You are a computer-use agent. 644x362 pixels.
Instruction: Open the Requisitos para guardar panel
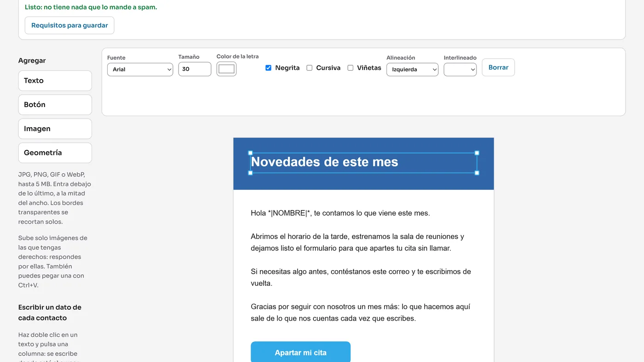pos(69,25)
